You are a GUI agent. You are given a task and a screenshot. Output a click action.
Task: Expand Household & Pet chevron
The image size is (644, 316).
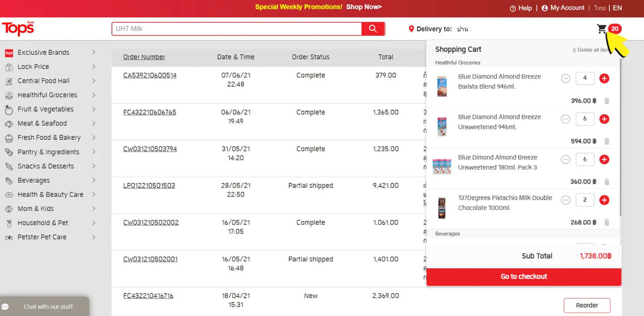[x=94, y=222]
